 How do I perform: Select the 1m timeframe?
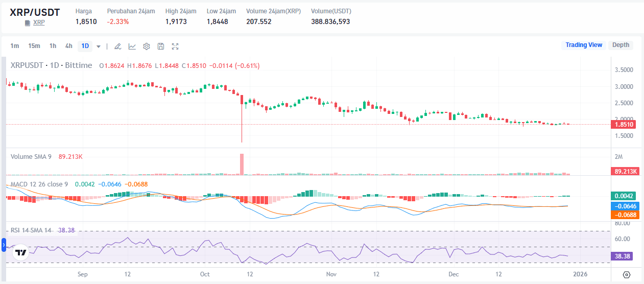pyautogui.click(x=15, y=46)
